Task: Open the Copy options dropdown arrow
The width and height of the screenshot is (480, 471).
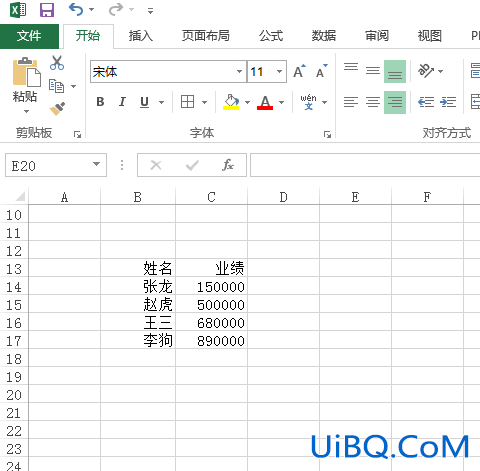Action: (73, 86)
